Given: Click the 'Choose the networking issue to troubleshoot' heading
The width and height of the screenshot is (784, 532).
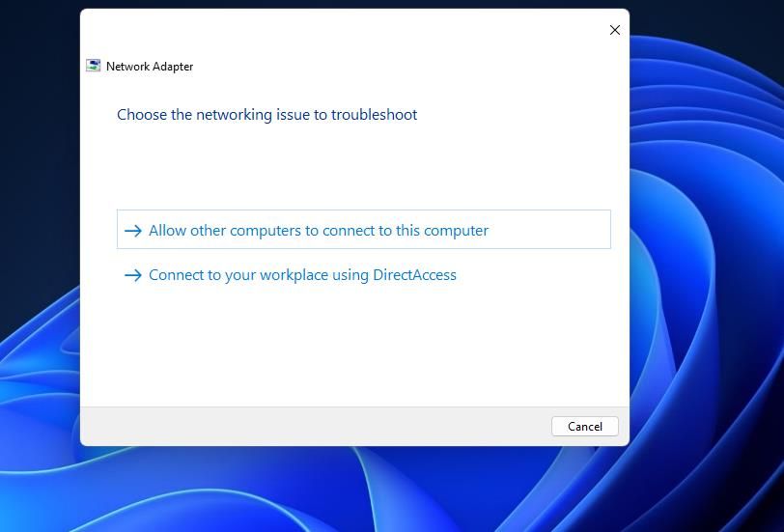Looking at the screenshot, I should pos(267,115).
